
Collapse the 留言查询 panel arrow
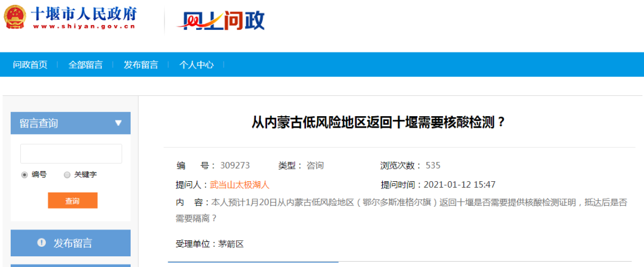pos(118,123)
